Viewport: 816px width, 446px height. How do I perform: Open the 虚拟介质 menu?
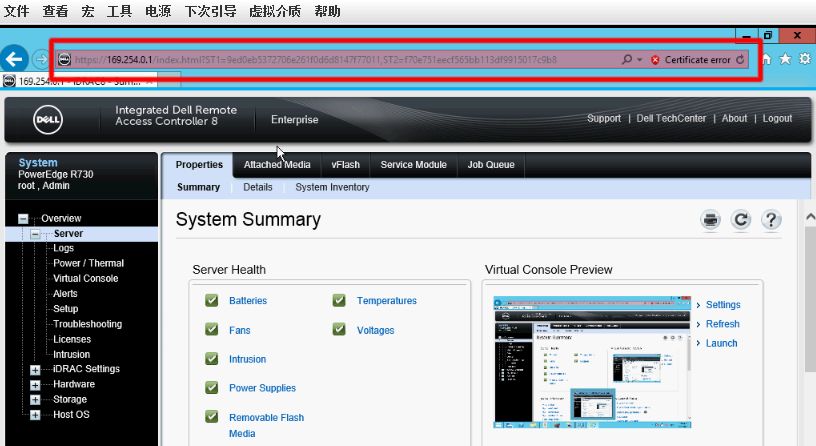tap(275, 11)
